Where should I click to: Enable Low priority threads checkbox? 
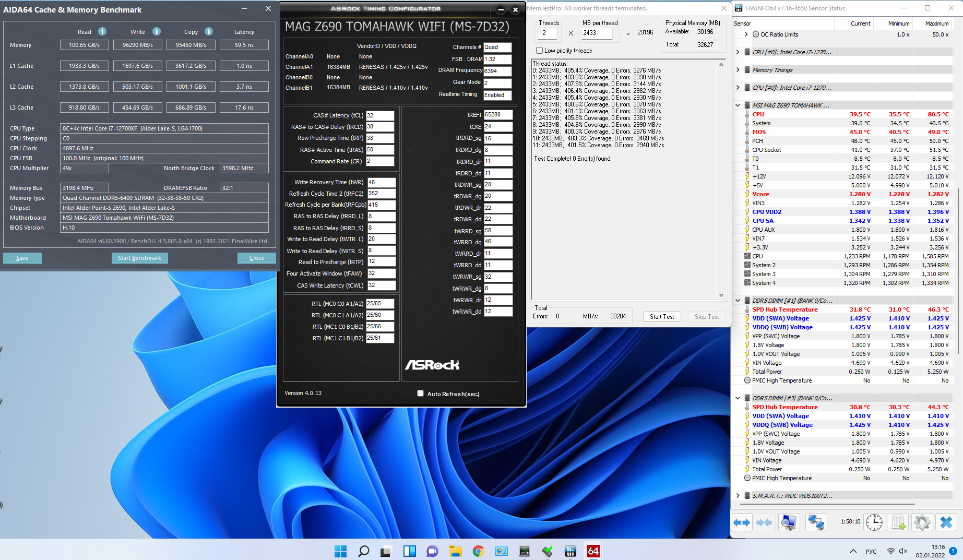click(540, 51)
